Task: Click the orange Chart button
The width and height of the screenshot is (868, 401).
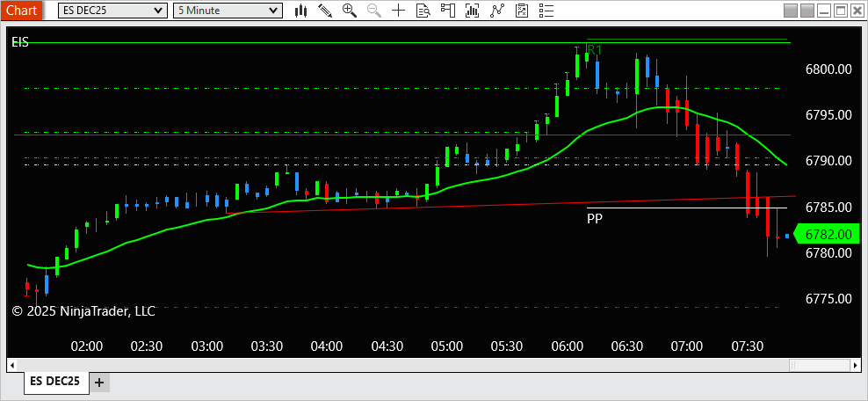Action: point(22,10)
